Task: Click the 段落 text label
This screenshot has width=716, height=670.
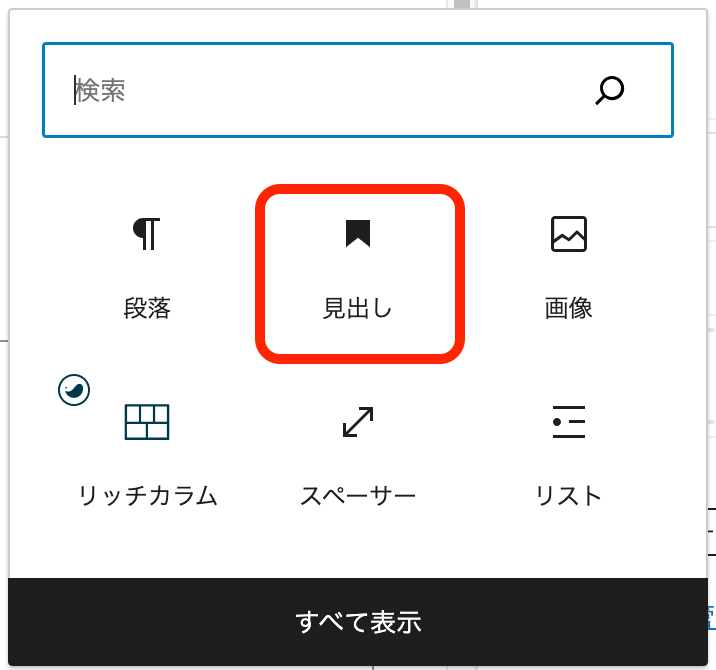Action: pyautogui.click(x=147, y=308)
